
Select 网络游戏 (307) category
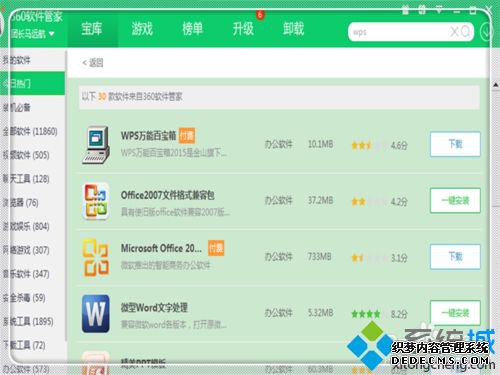pos(32,250)
